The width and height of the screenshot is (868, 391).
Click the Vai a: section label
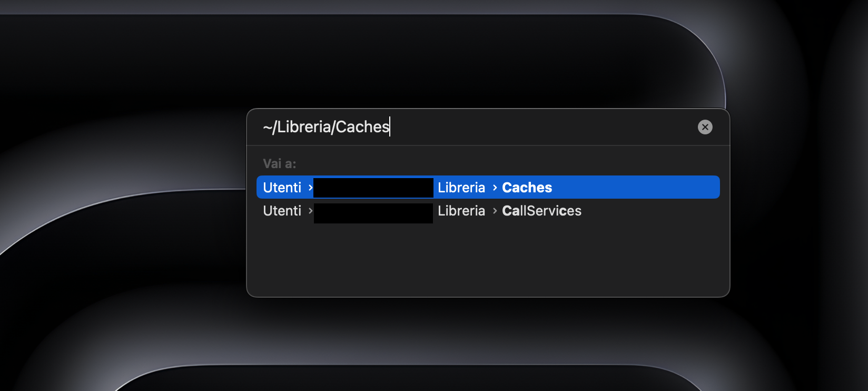click(x=279, y=163)
